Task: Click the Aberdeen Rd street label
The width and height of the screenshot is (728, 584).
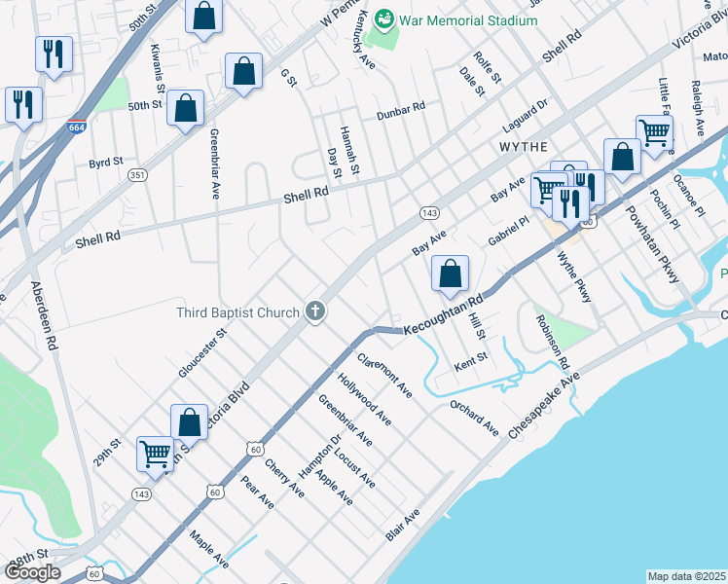Action: pos(45,315)
